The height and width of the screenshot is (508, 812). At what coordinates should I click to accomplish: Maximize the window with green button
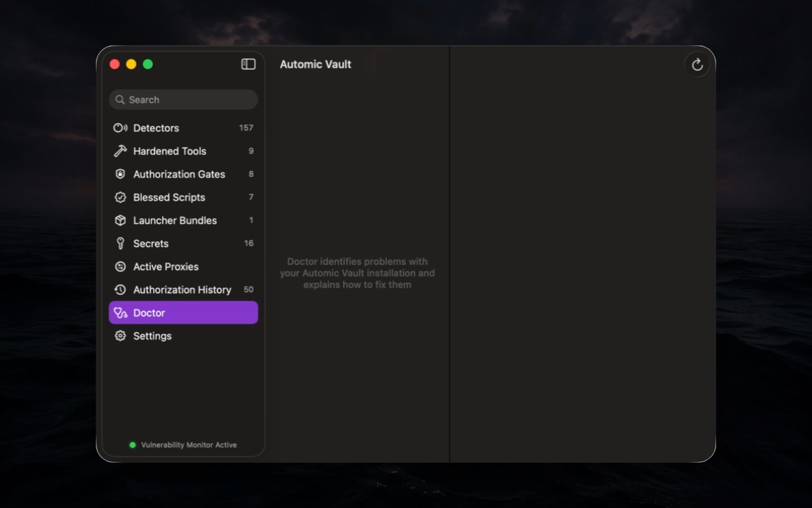click(148, 64)
